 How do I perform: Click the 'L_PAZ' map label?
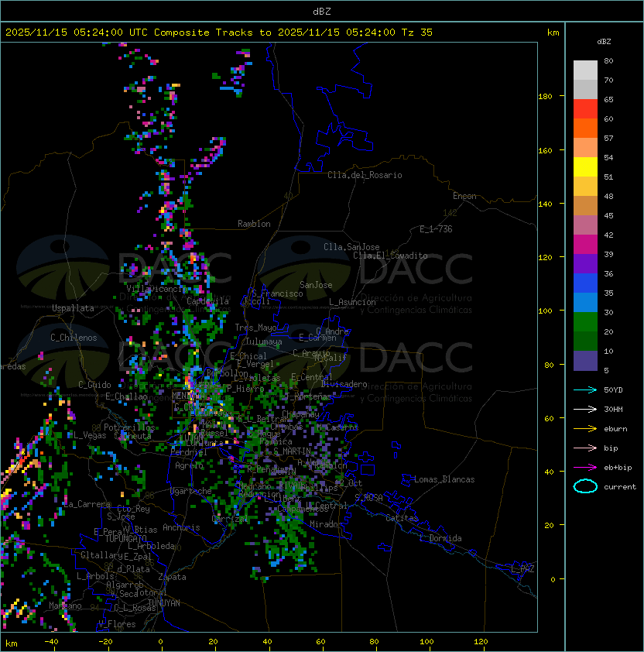click(522, 569)
